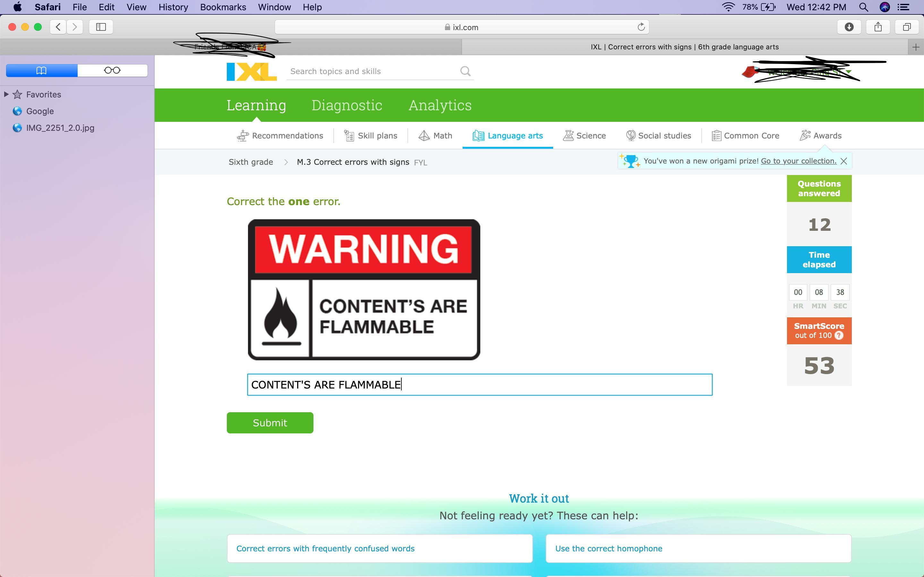The image size is (924, 577).
Task: Open the History menu
Action: click(x=173, y=7)
